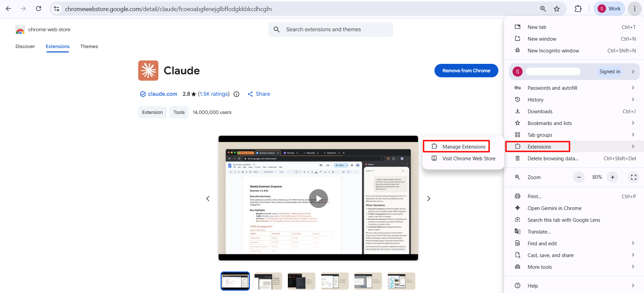The width and height of the screenshot is (644, 293).
Task: Click the 80% zoom level value
Action: pyautogui.click(x=597, y=177)
